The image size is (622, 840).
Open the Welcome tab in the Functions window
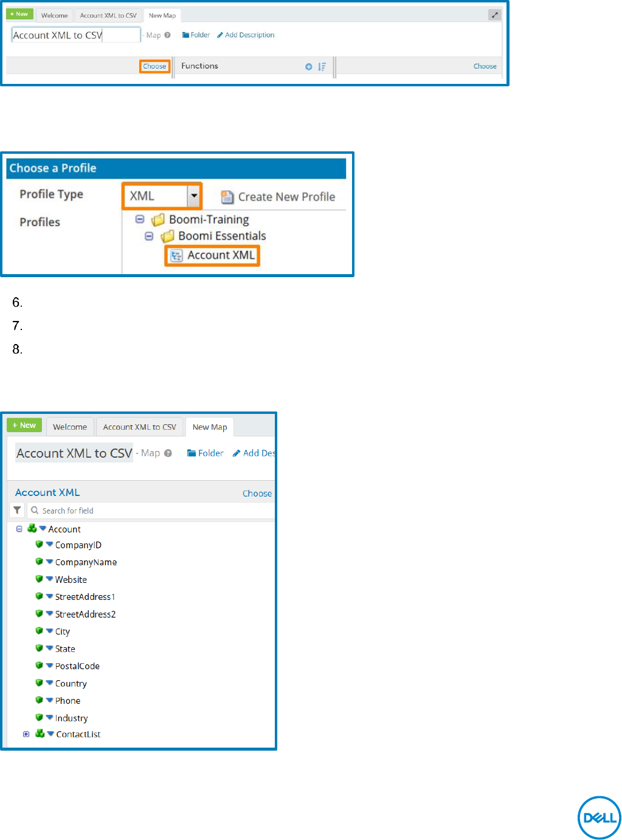point(54,15)
